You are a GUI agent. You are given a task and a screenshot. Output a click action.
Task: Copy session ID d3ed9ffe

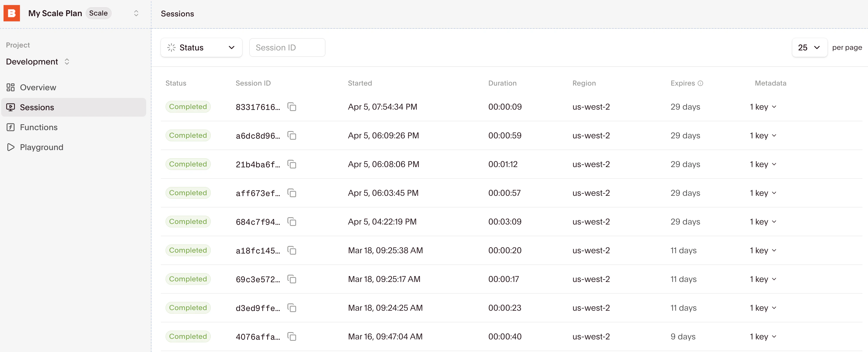pyautogui.click(x=291, y=308)
